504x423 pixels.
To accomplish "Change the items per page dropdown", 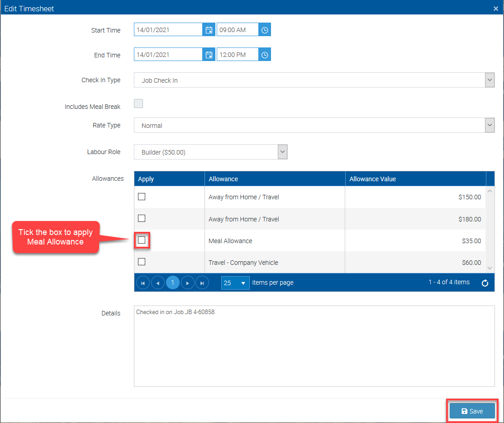I will coord(235,283).
